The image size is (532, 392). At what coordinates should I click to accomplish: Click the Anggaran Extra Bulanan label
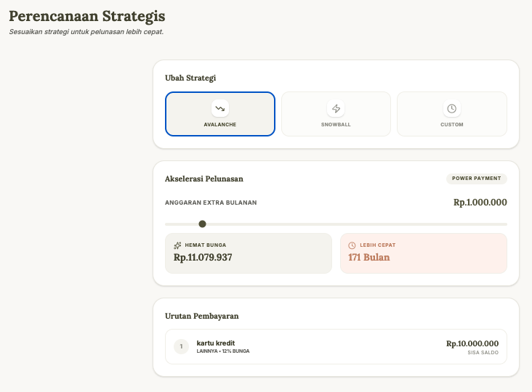(x=211, y=203)
